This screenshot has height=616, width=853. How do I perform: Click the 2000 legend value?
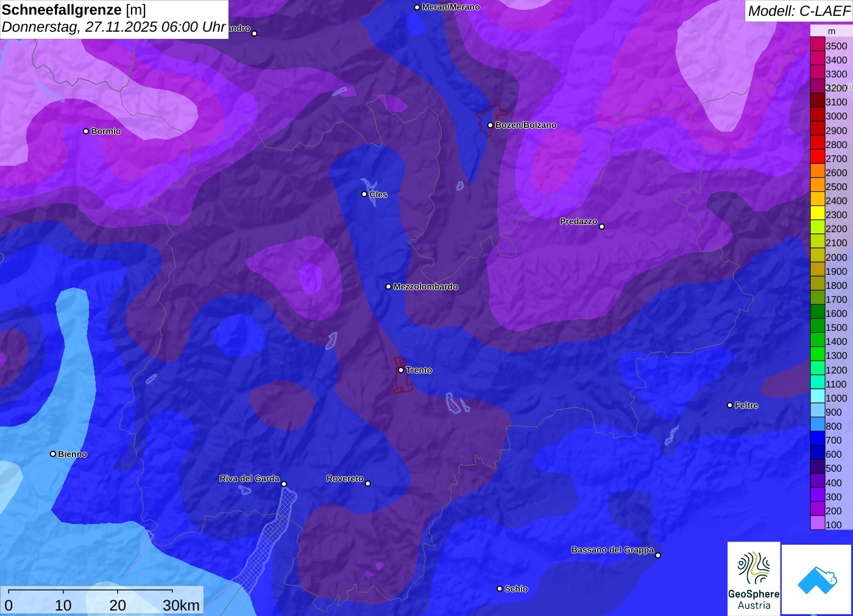[x=837, y=257]
